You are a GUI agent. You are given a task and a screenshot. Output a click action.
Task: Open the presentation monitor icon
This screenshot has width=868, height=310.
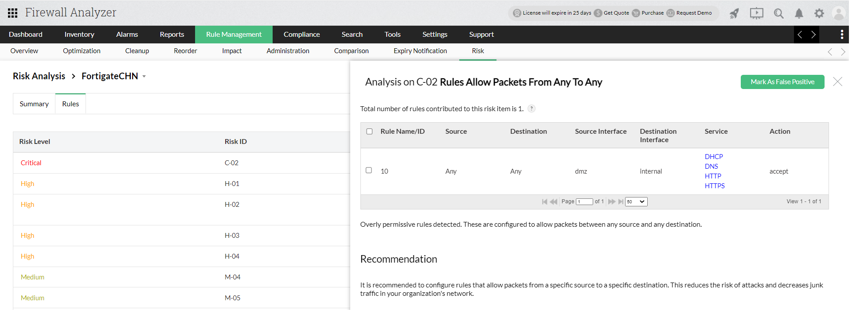point(756,13)
